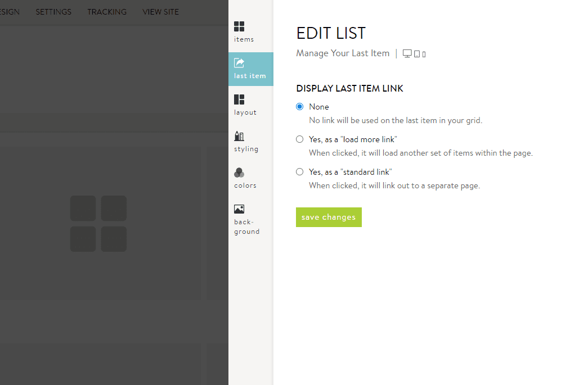
Task: Switch to desktop preview mode
Action: 407,53
